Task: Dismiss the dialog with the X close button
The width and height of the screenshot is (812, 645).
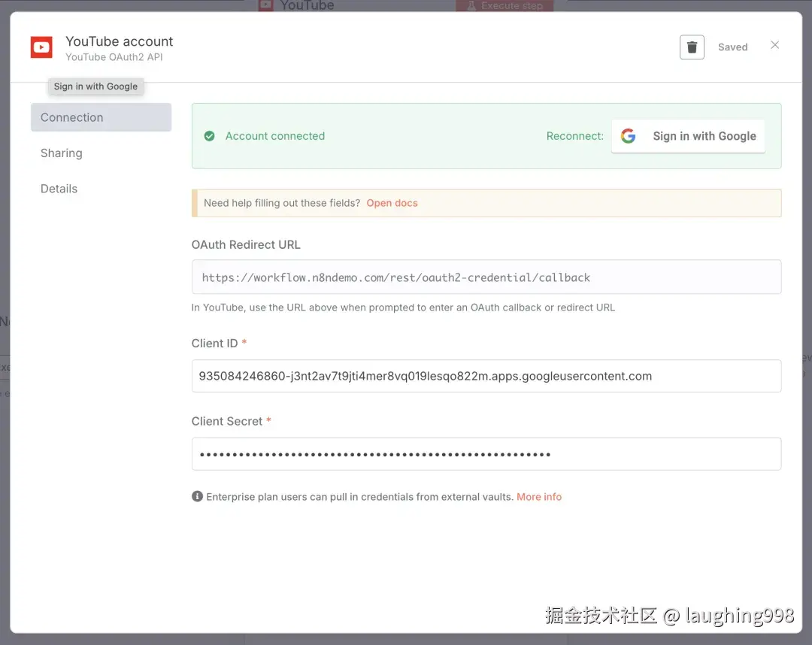Action: pos(775,44)
